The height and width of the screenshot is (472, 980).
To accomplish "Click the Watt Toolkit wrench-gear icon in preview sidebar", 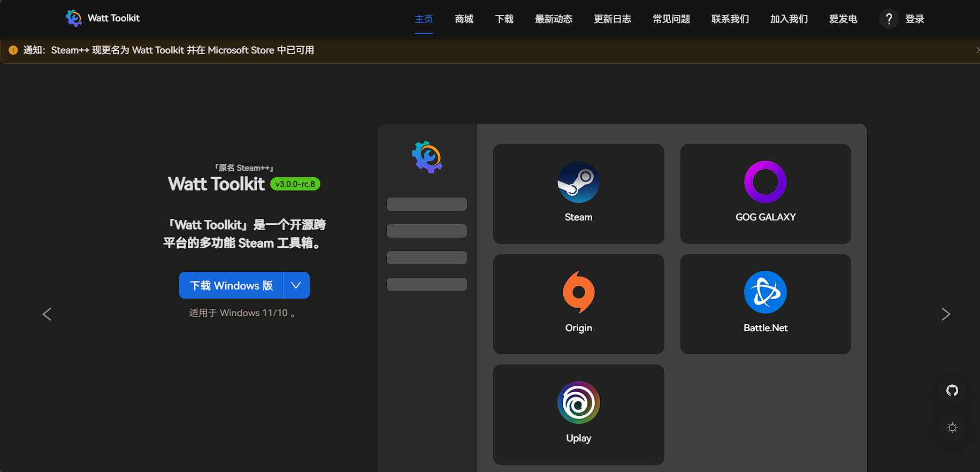I will pos(427,157).
